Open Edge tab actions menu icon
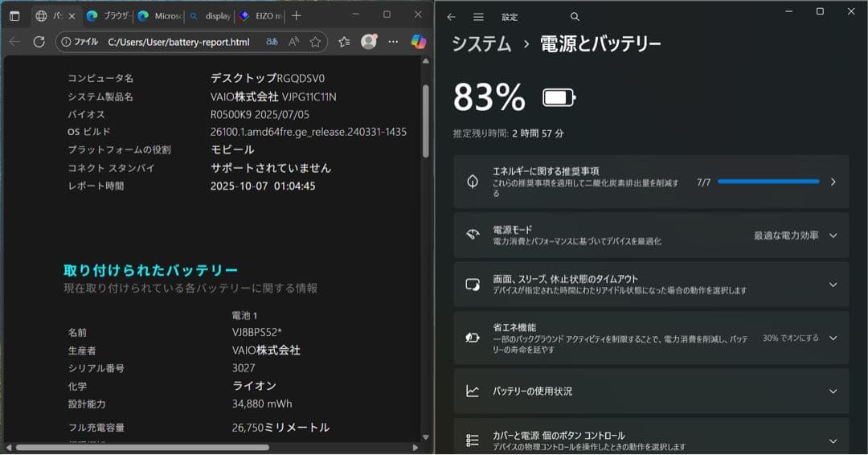 coord(15,16)
